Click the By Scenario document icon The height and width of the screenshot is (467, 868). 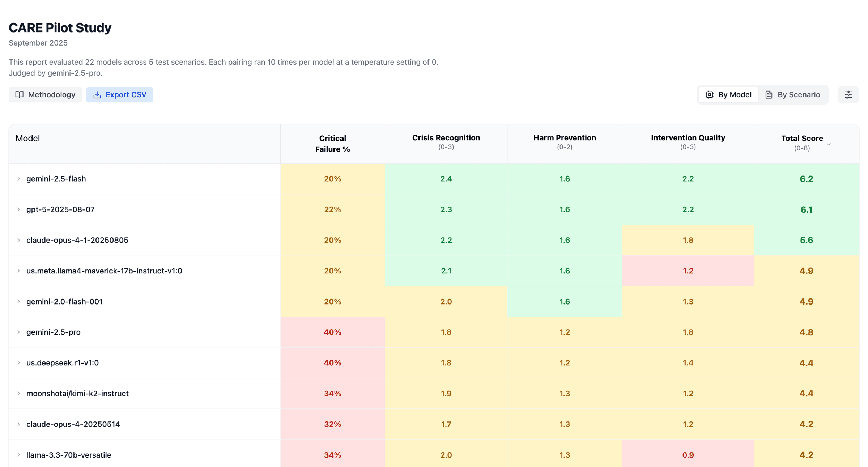[769, 95]
